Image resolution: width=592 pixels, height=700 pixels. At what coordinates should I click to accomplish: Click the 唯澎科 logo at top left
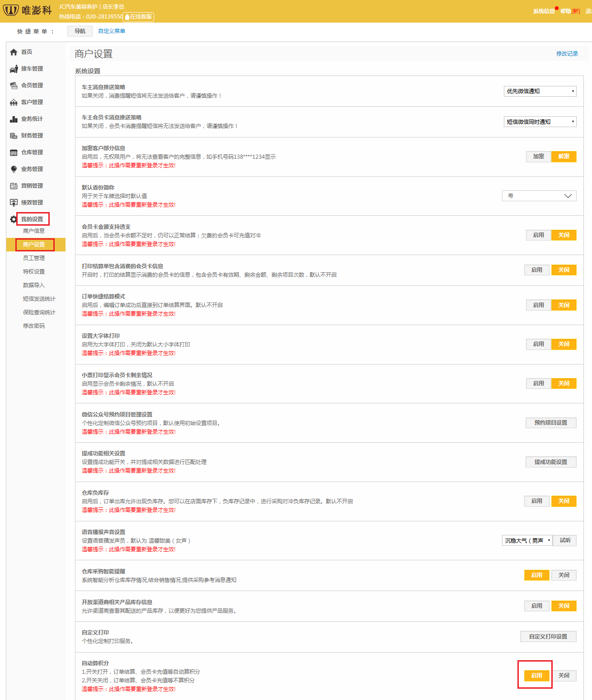27,10
